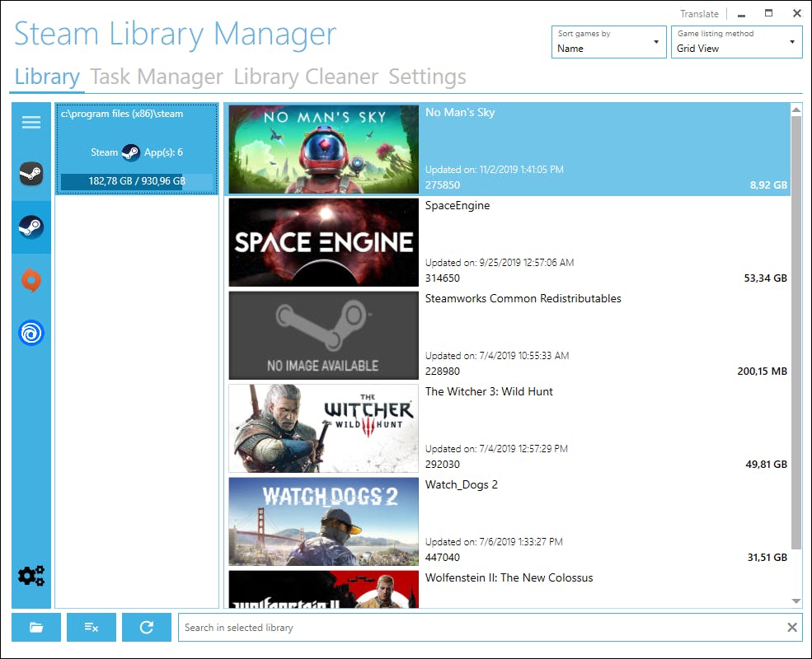The image size is (812, 659).
Task: Click the Translate link
Action: [x=699, y=13]
